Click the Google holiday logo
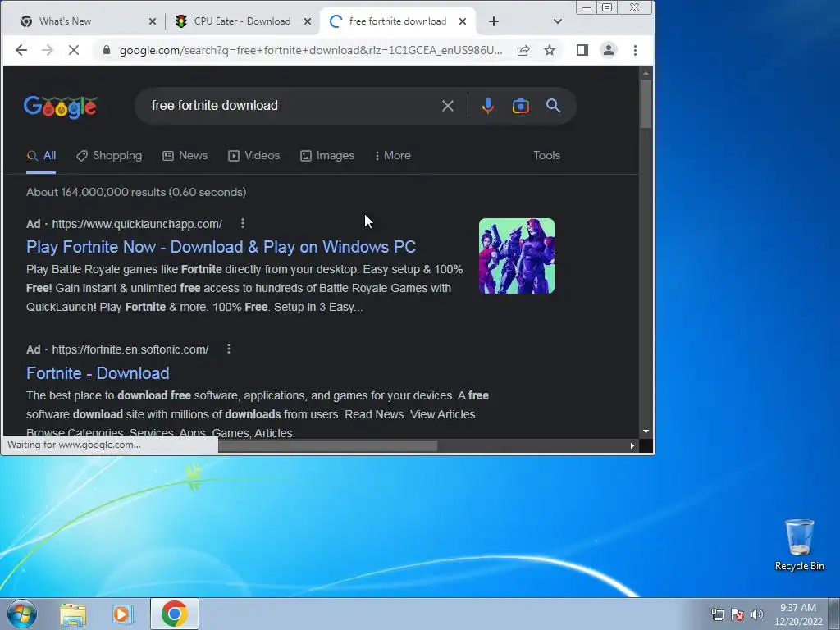Image resolution: width=840 pixels, height=630 pixels. click(x=60, y=107)
